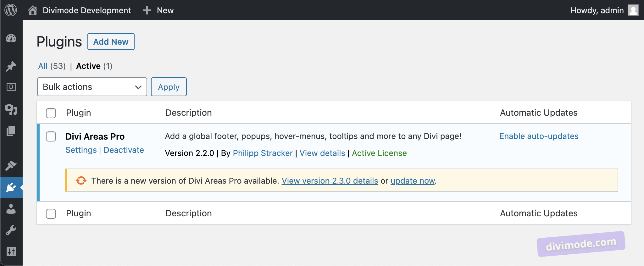Screen dimensions: 644x266
Task: Expand the Bulk actions dropdown
Action: tap(92, 87)
